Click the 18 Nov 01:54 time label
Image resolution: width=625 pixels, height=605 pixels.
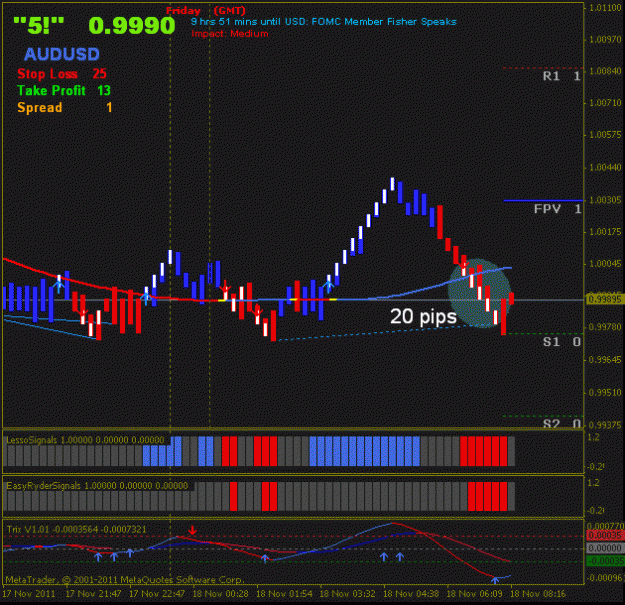[x=284, y=594]
